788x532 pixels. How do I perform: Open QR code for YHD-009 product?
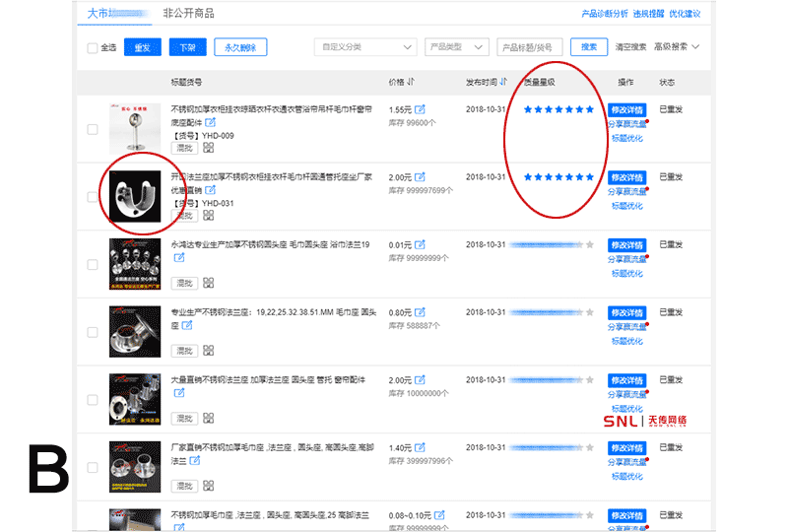pyautogui.click(x=209, y=148)
